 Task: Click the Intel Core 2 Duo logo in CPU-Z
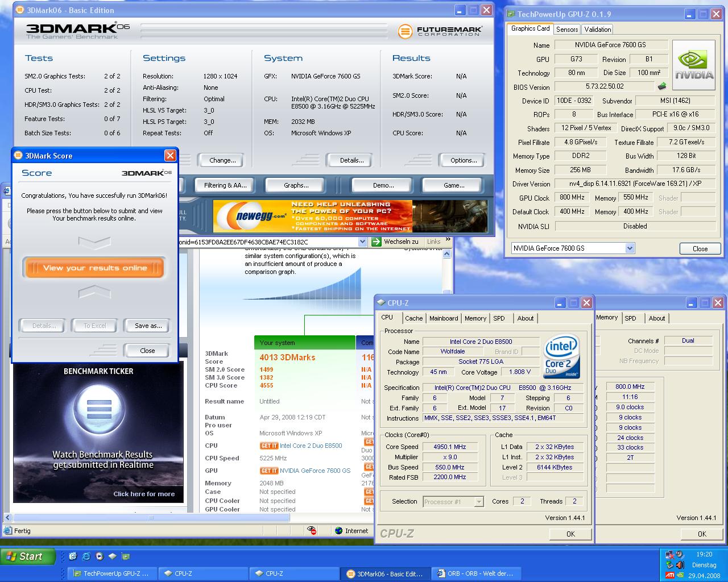(x=562, y=356)
